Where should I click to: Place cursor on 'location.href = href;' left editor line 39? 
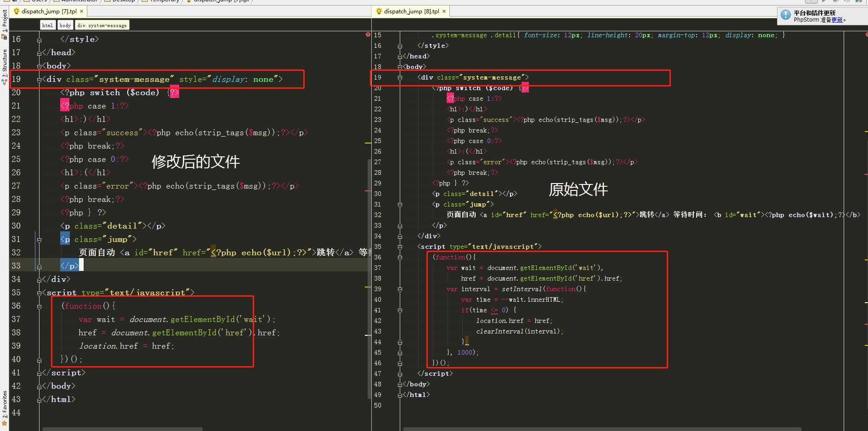127,346
